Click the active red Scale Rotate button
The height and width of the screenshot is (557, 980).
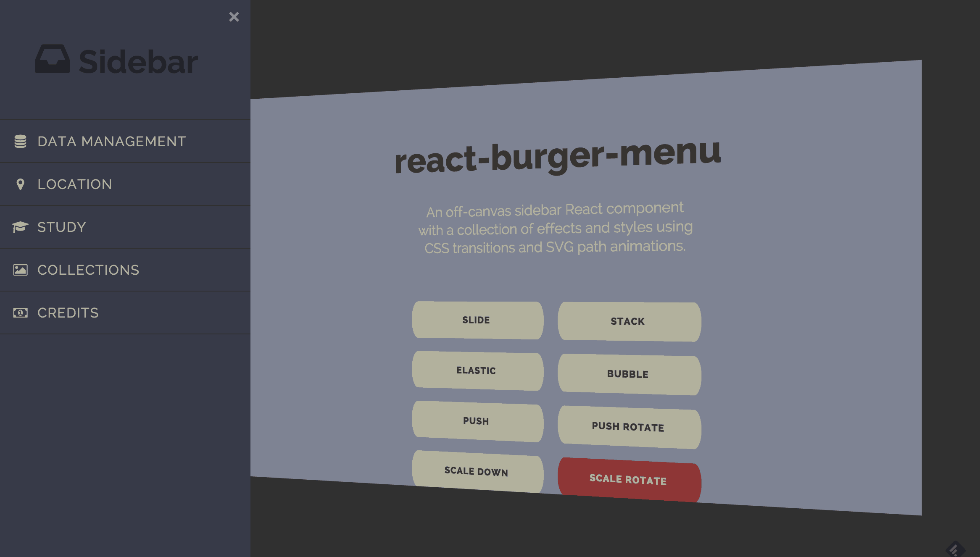click(629, 480)
